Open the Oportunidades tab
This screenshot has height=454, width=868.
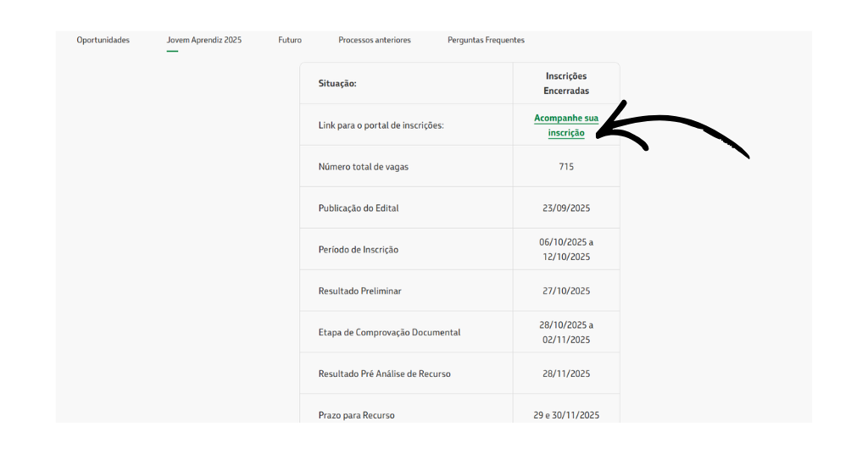coord(103,40)
